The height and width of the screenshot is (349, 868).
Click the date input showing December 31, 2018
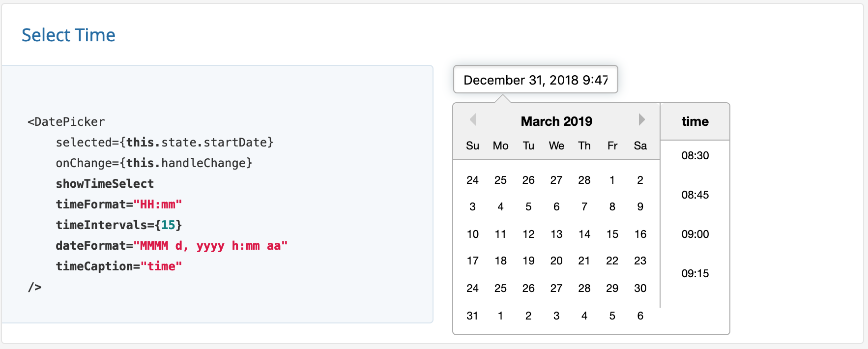[535, 79]
